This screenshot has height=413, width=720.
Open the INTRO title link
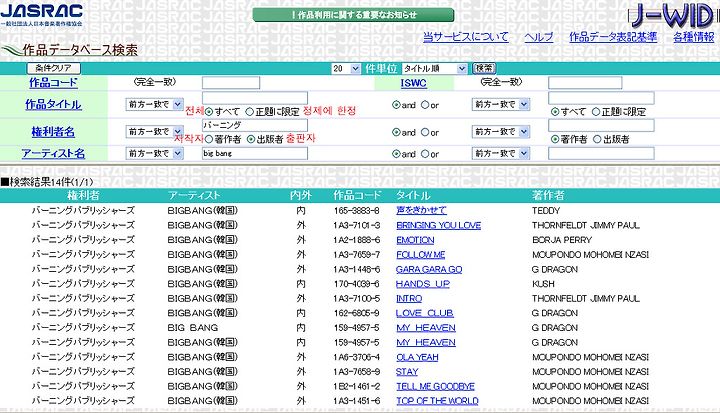click(409, 299)
